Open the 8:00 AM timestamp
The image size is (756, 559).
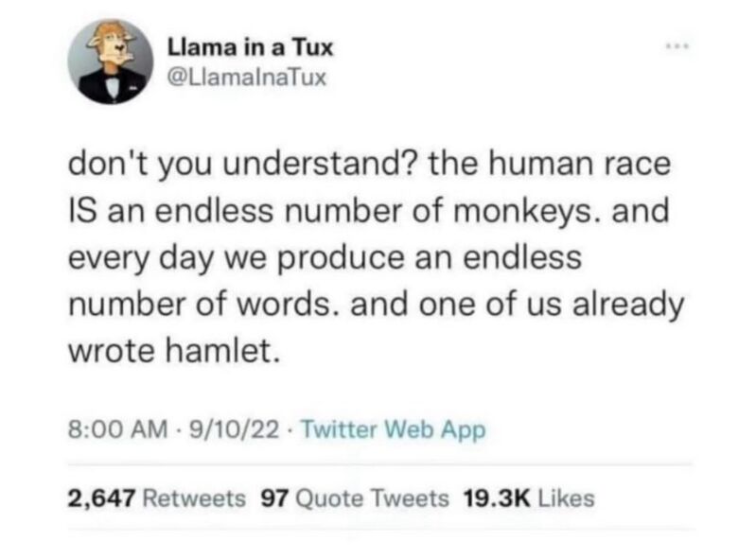coord(118,428)
